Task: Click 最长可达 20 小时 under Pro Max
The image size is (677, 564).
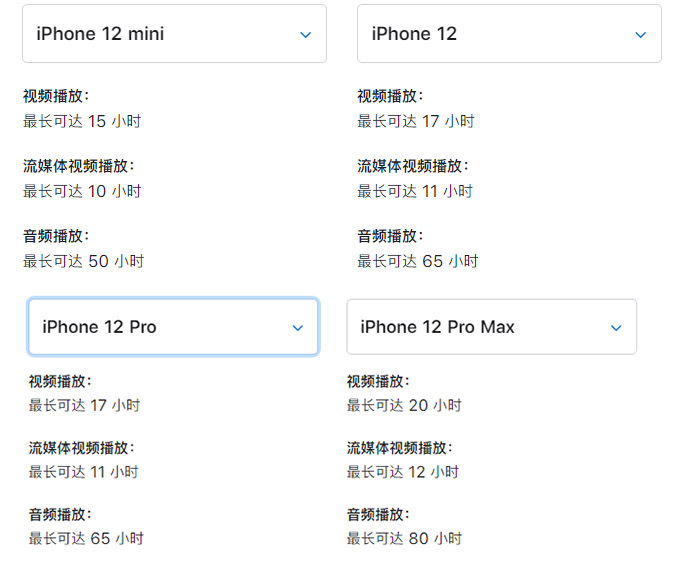Action: click(404, 406)
